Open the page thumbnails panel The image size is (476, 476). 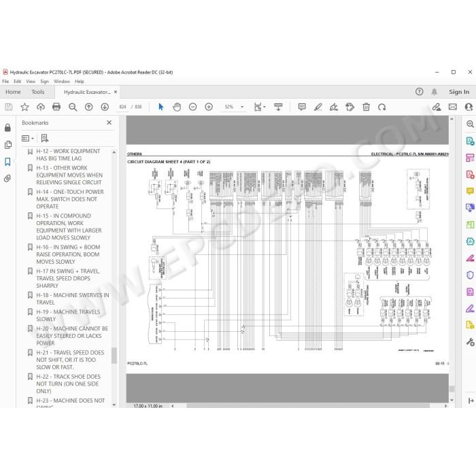(x=8, y=145)
